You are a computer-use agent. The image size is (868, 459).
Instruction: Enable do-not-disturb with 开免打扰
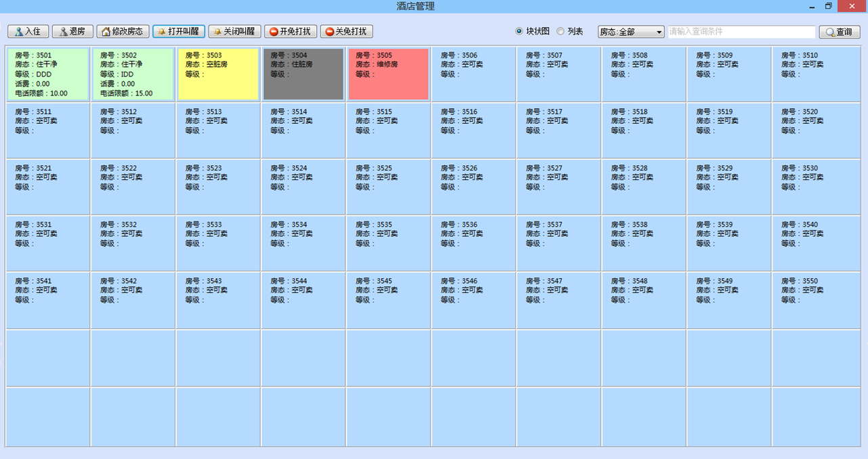(290, 32)
